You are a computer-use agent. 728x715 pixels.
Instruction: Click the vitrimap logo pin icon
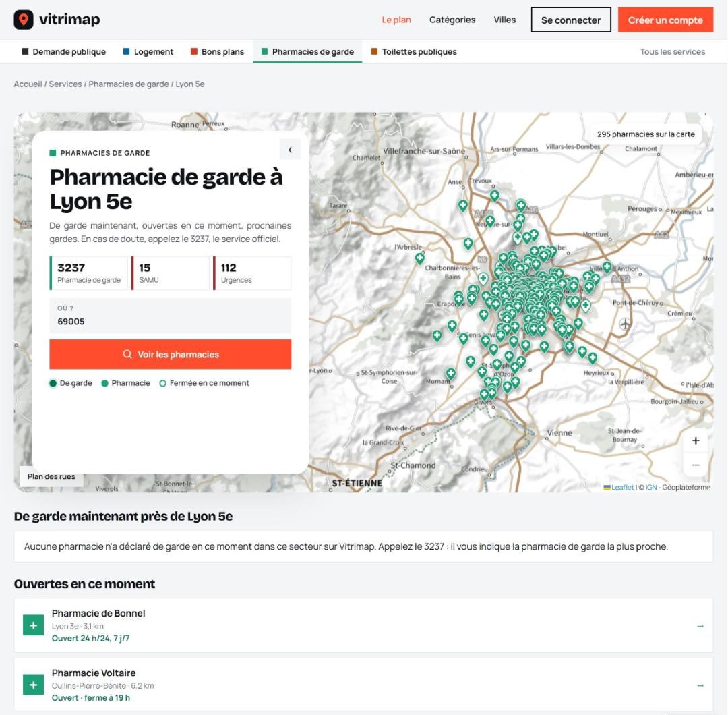23,20
